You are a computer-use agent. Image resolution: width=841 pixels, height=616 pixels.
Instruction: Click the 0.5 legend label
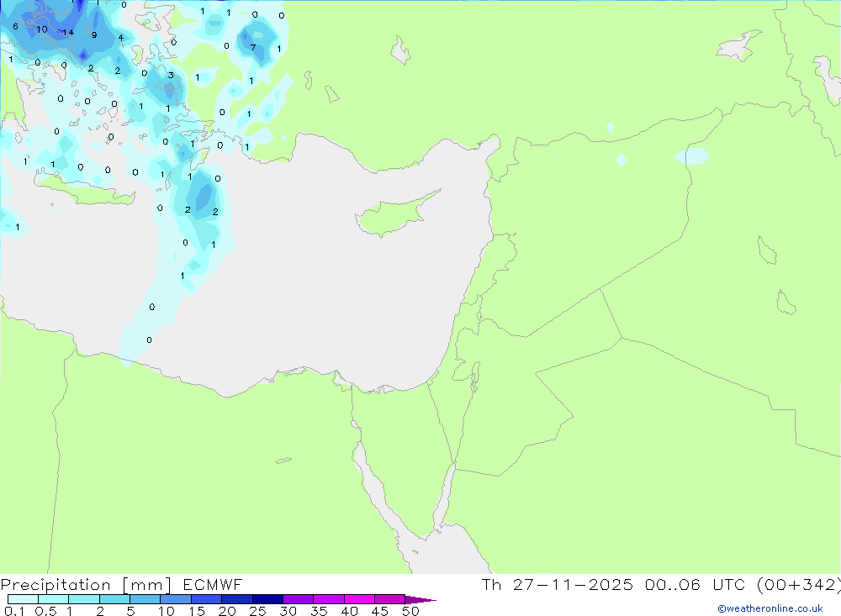pos(45,611)
